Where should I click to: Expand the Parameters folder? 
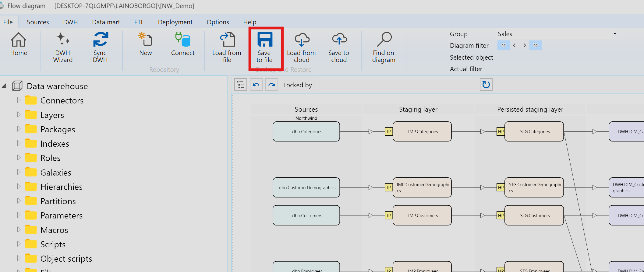19,215
